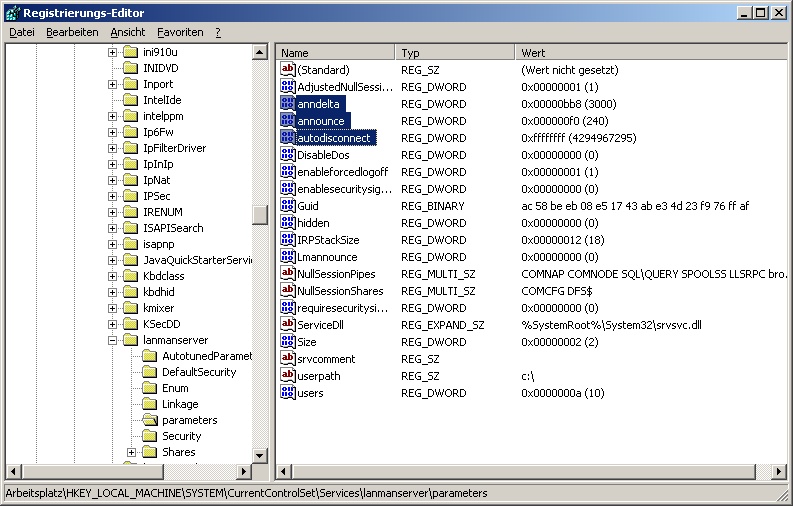Click the Registrierungs-Editor icon in title bar
793x506 pixels.
coord(12,12)
